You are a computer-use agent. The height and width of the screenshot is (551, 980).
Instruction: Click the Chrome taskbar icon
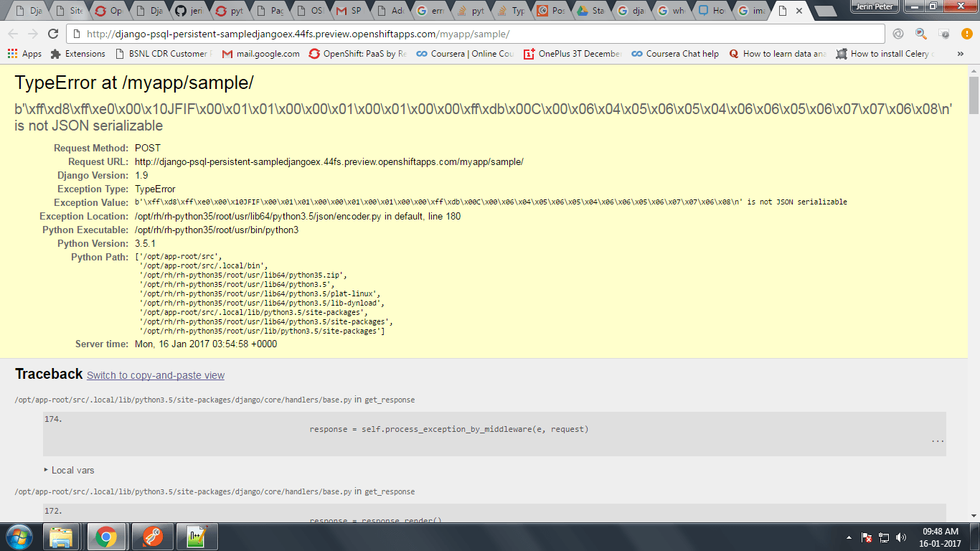click(106, 537)
